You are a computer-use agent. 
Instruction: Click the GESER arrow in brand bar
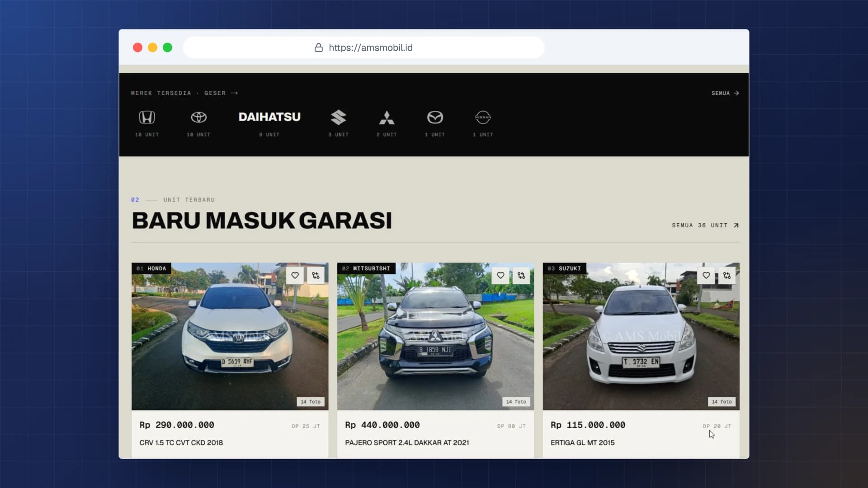pos(234,93)
